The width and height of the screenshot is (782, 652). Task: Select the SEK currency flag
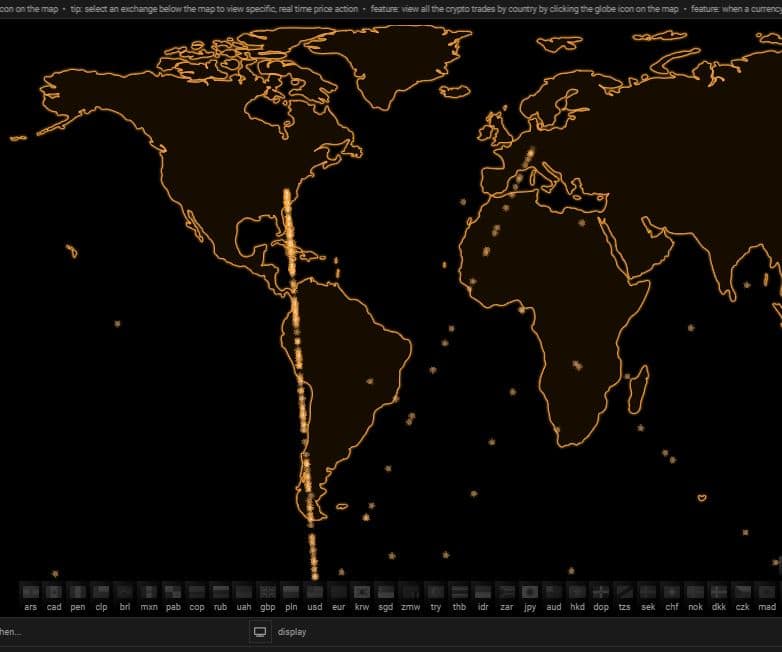[648, 591]
